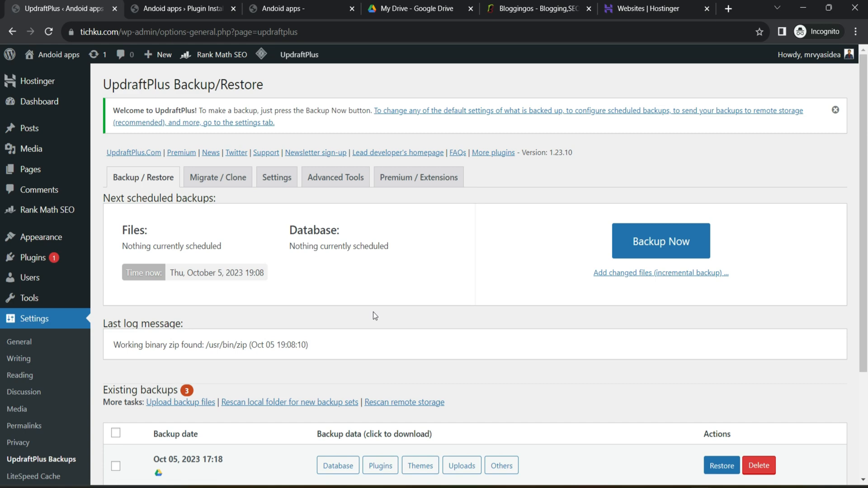868x488 pixels.
Task: Click the Backup Now button
Action: point(661,241)
